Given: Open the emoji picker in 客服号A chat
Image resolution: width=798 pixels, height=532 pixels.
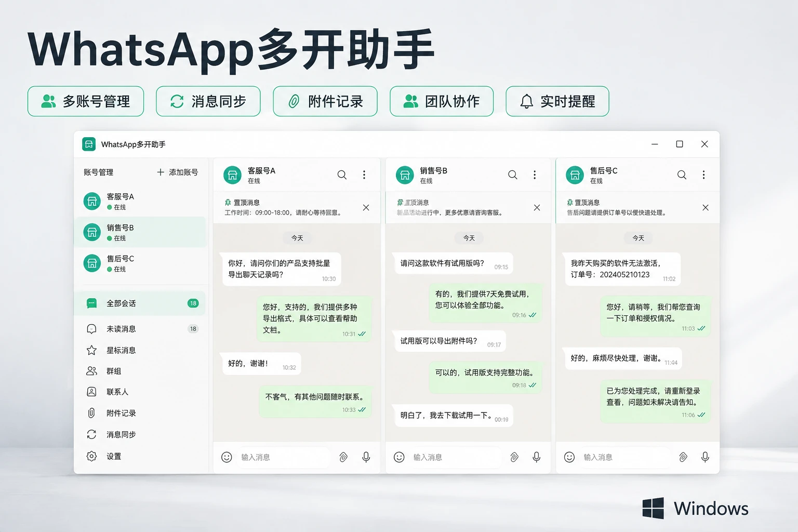Looking at the screenshot, I should point(227,457).
